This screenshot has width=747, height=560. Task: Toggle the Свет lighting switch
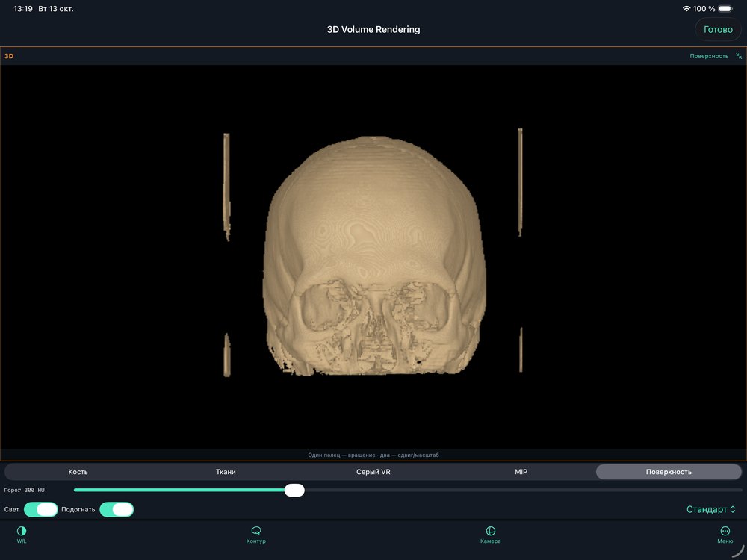click(x=41, y=509)
